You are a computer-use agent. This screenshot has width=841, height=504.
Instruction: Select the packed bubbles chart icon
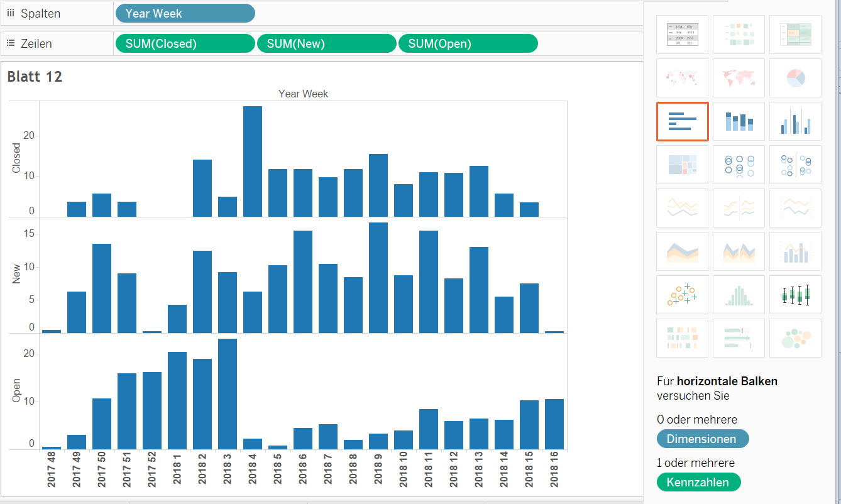[795, 338]
